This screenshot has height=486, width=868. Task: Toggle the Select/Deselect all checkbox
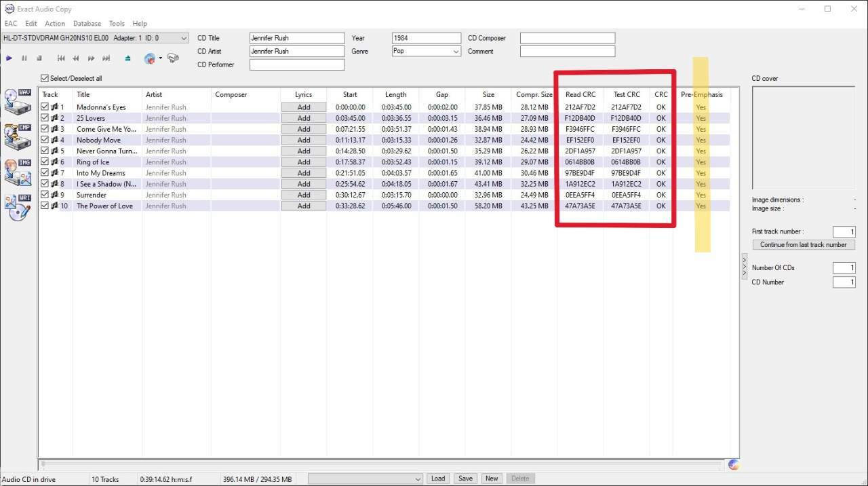[45, 78]
